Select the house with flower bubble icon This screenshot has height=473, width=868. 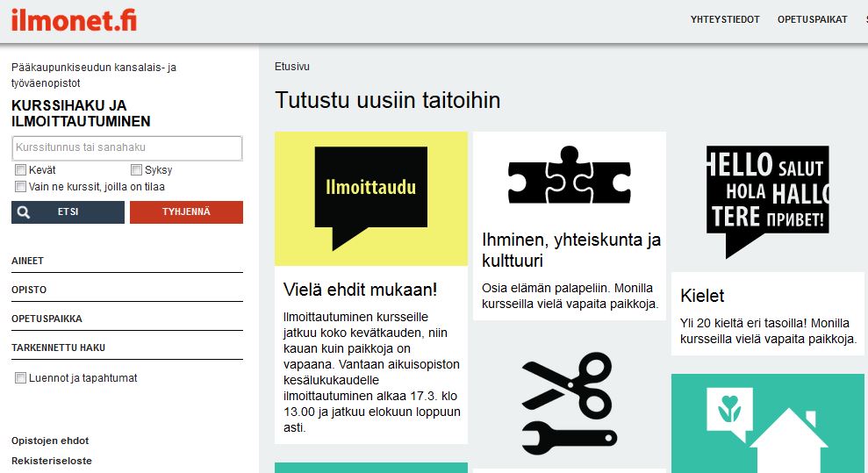(767, 421)
